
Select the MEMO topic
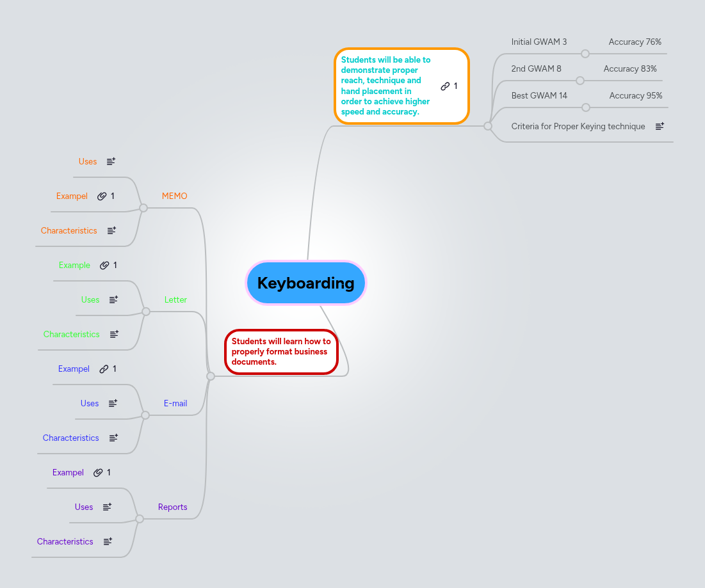174,196
